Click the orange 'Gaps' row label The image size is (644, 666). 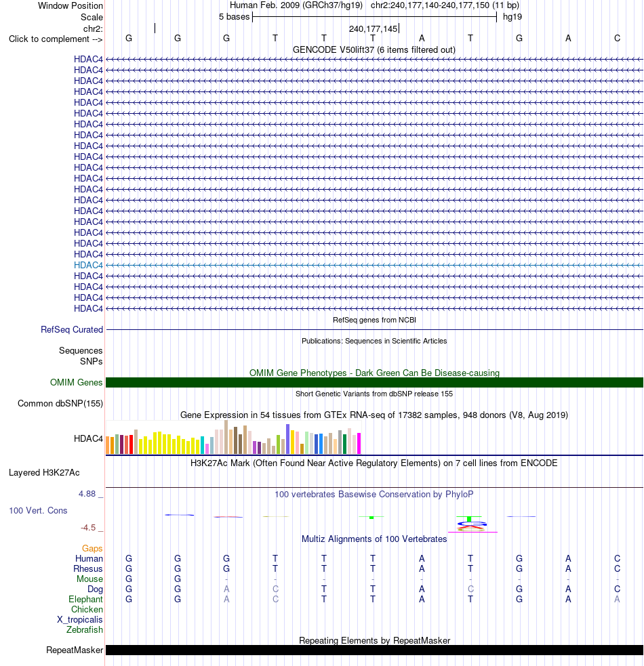[92, 549]
